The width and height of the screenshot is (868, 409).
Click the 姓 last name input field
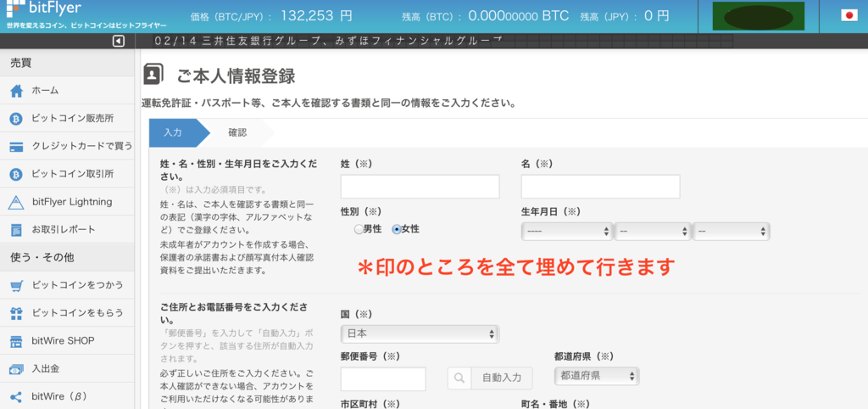pos(420,187)
